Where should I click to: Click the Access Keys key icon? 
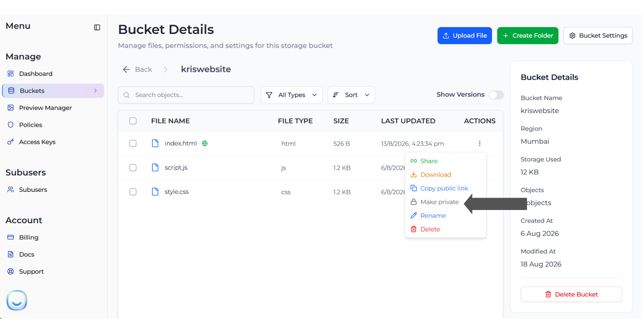pyautogui.click(x=11, y=142)
